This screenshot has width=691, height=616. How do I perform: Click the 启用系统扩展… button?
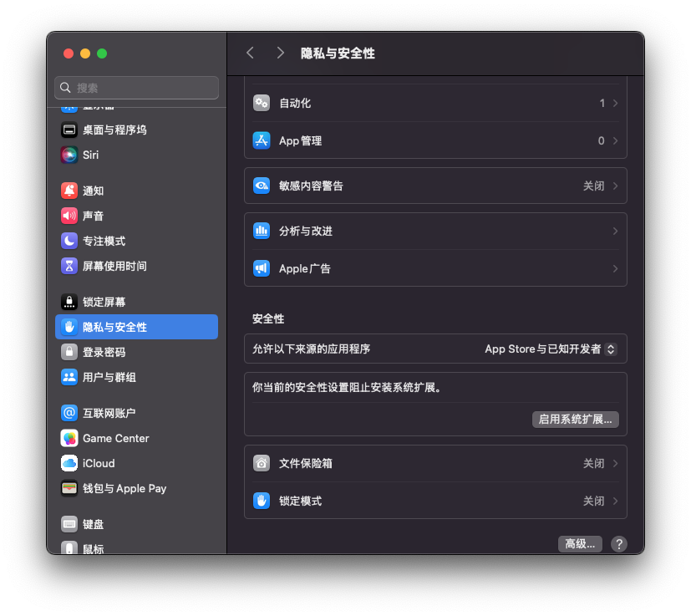(575, 420)
